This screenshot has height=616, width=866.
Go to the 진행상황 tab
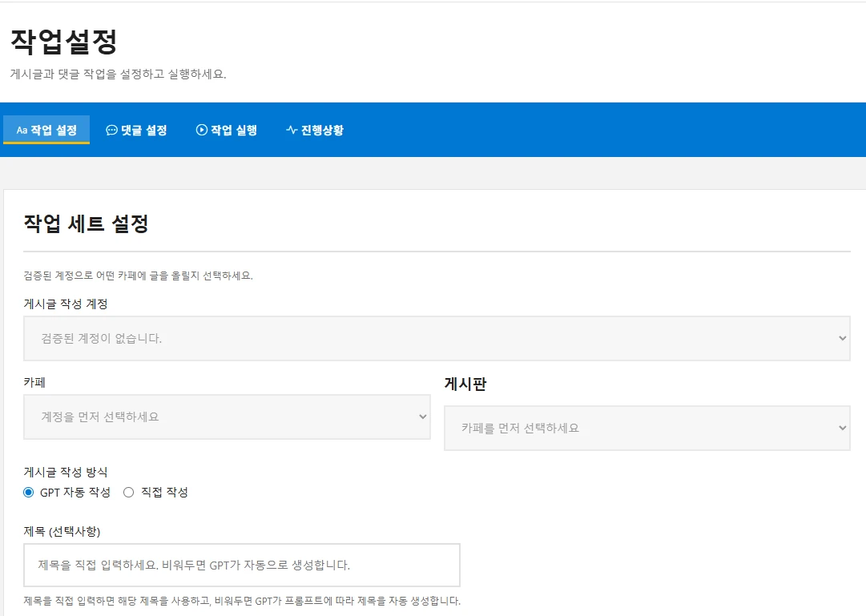(x=315, y=130)
